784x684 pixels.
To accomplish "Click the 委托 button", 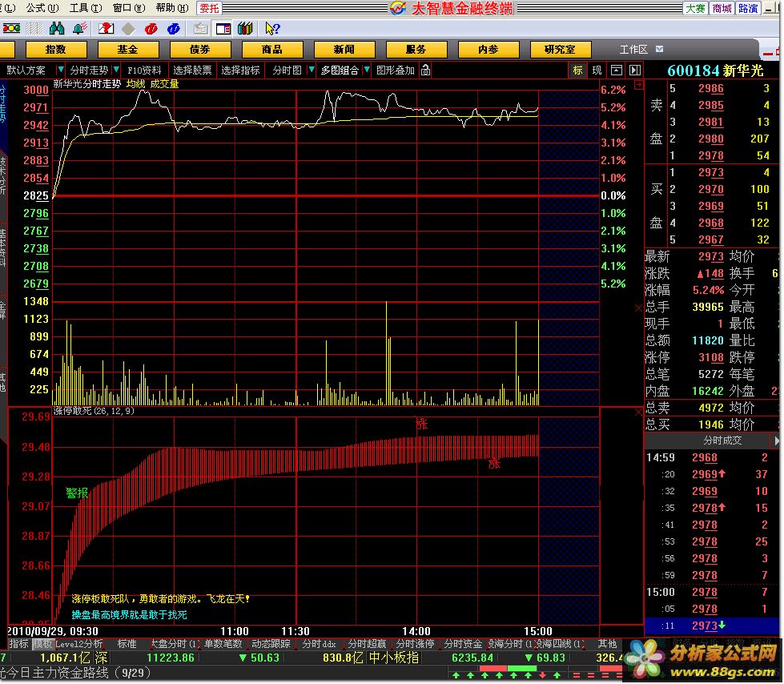I will 210,9.
